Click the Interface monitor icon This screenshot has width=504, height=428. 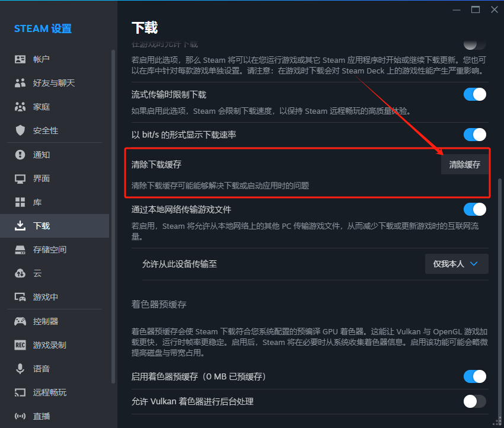20,178
